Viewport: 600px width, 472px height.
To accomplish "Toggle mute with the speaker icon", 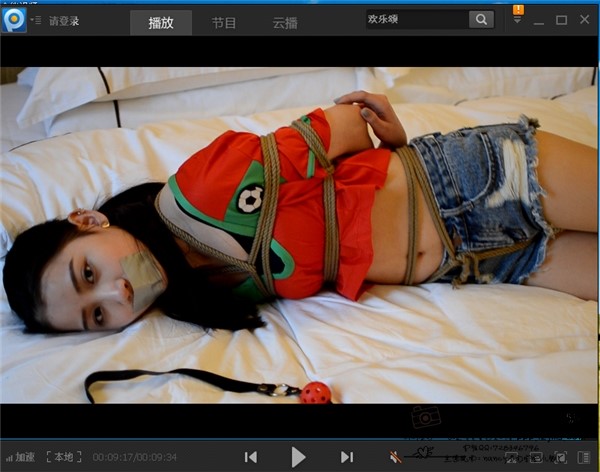I will click(396, 457).
